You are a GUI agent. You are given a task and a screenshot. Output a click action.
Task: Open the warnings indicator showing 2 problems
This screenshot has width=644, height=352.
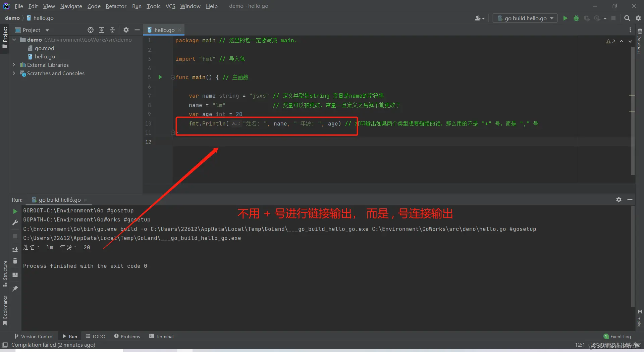pos(610,41)
